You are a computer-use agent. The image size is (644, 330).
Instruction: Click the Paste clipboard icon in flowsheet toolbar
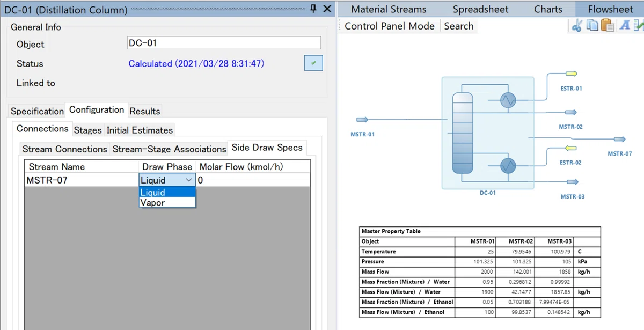click(x=608, y=25)
